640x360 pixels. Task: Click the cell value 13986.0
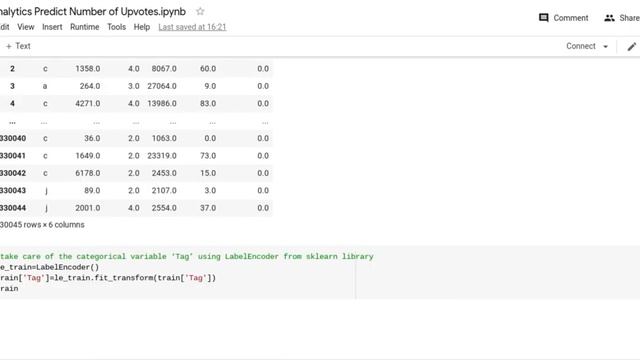coord(162,104)
